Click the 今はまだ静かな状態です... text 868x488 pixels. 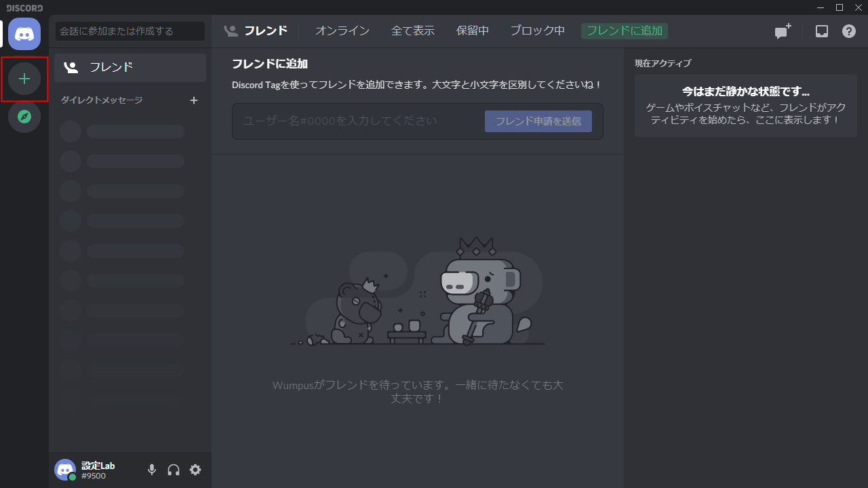tap(746, 91)
